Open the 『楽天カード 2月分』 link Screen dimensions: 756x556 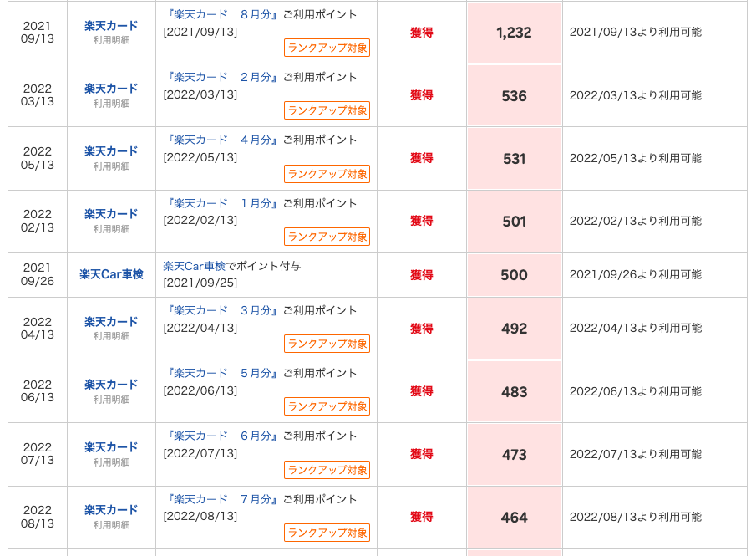coord(222,77)
